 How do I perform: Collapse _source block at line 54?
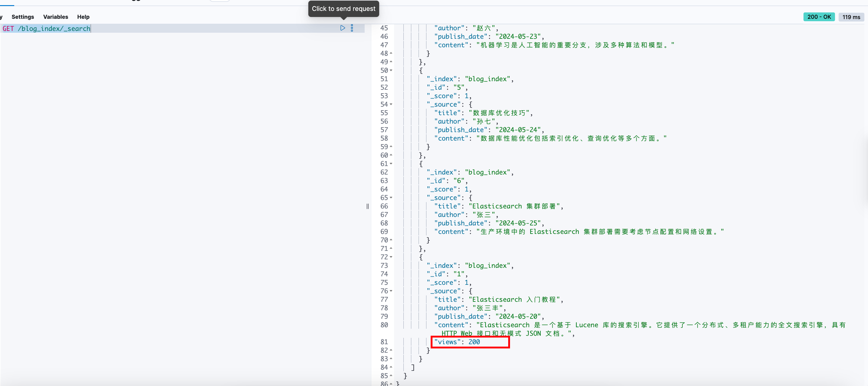click(x=391, y=104)
